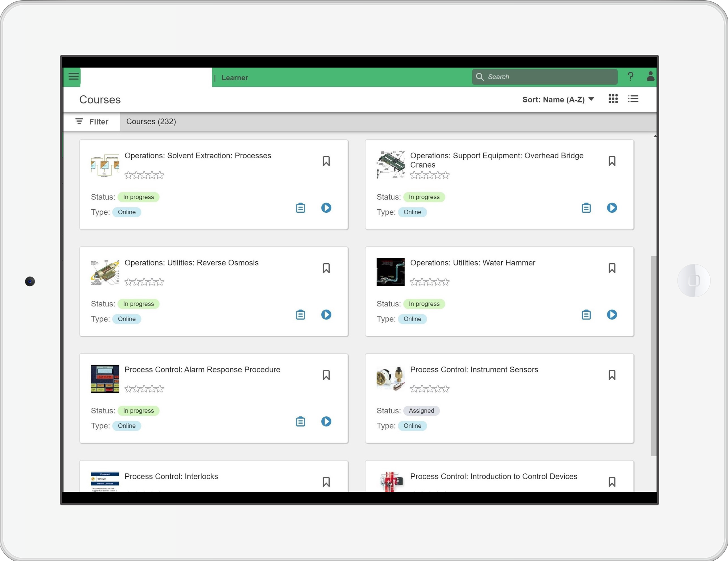Click the search magnifier icon
The width and height of the screenshot is (728, 561).
[x=480, y=77]
